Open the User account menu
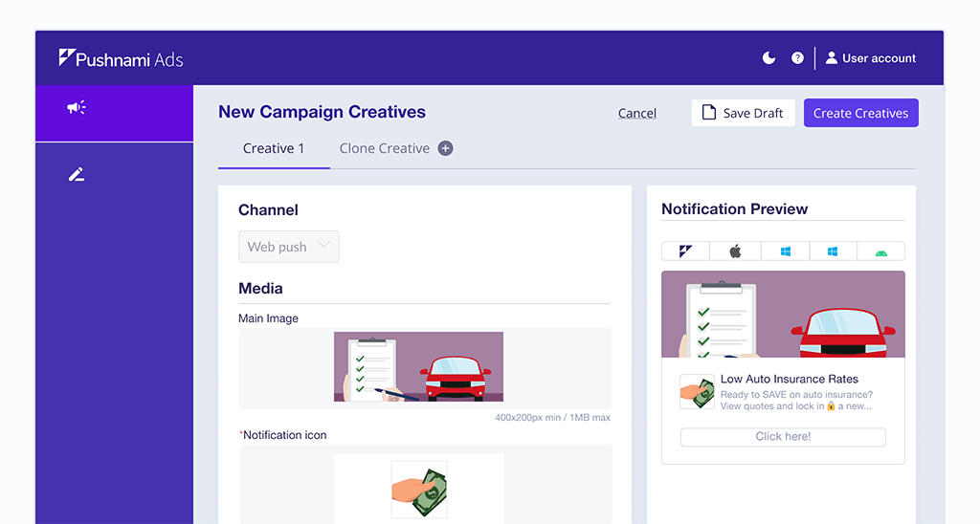Viewport: 980px width, 524px height. [x=870, y=58]
